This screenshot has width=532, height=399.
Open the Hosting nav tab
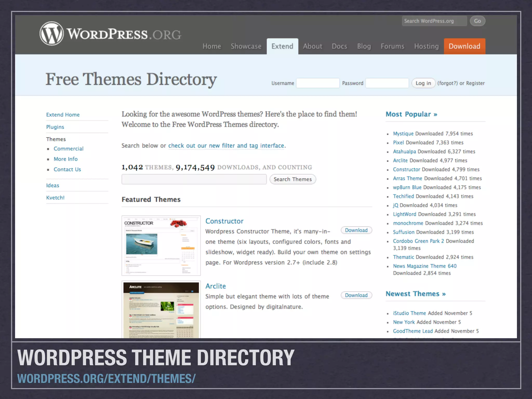tap(426, 46)
